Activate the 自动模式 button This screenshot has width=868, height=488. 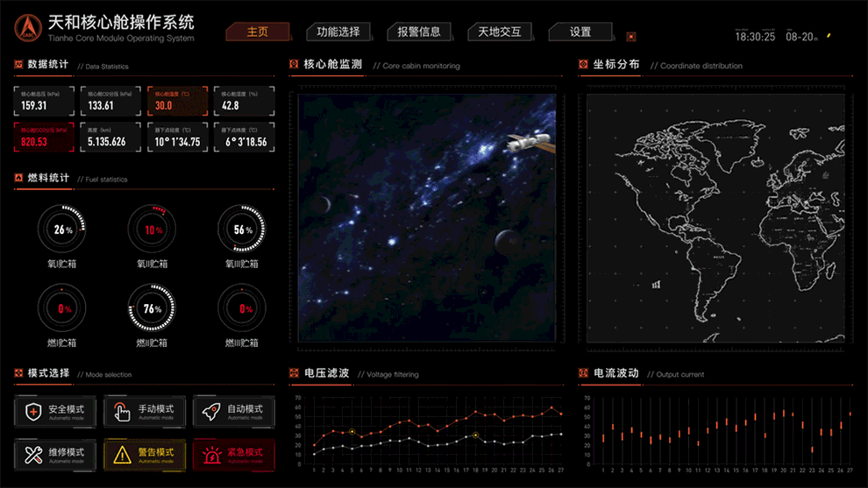click(234, 412)
